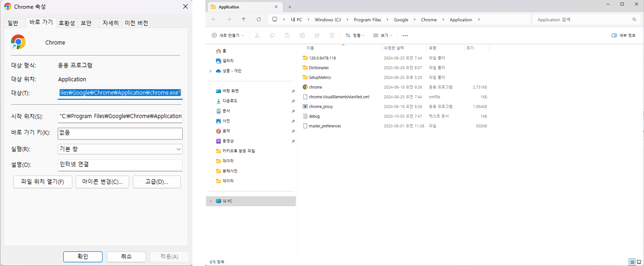Click the Rename icon in Explorer toolbar

[x=302, y=35]
